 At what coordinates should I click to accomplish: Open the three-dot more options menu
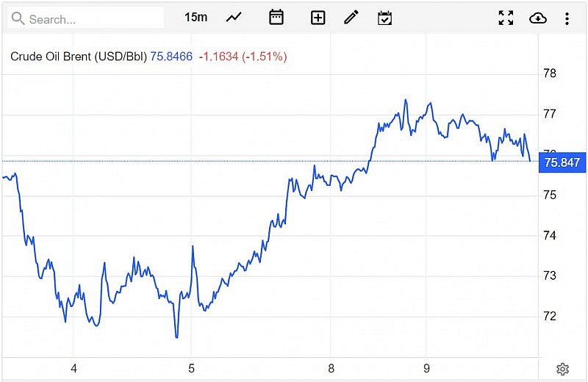pos(567,18)
